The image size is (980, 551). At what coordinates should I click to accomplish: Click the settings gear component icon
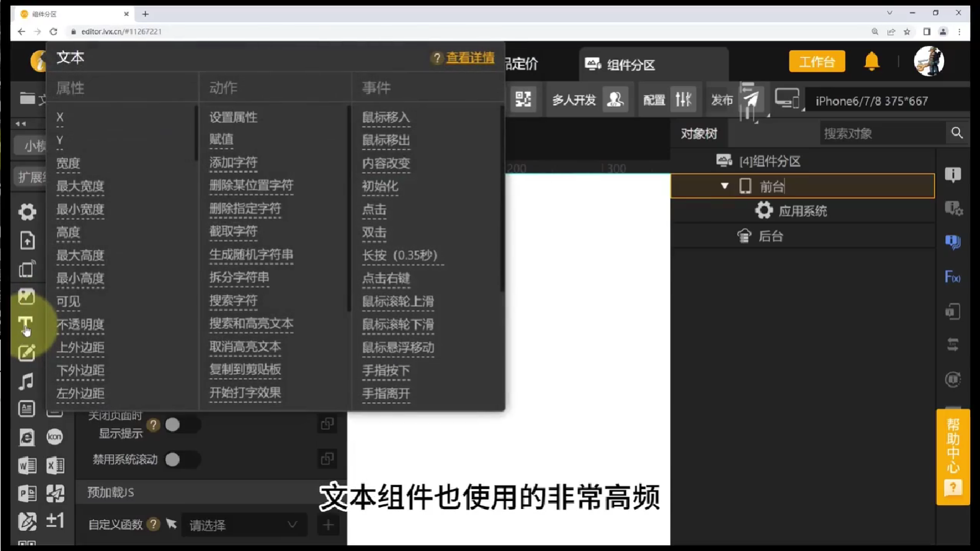tap(27, 212)
